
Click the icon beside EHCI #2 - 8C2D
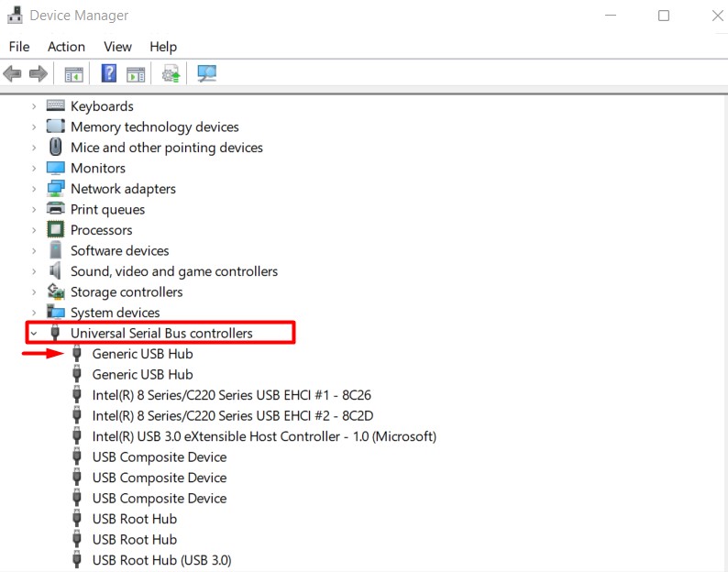point(77,415)
